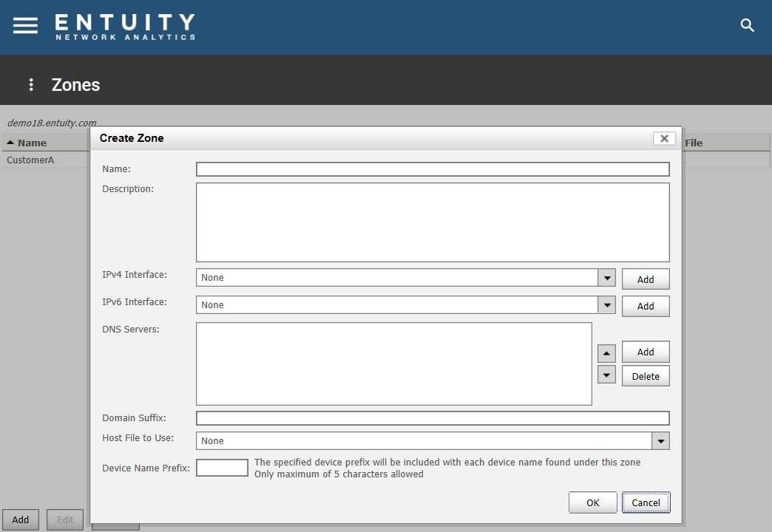
Task: Click the Name text field
Action: coord(433,168)
